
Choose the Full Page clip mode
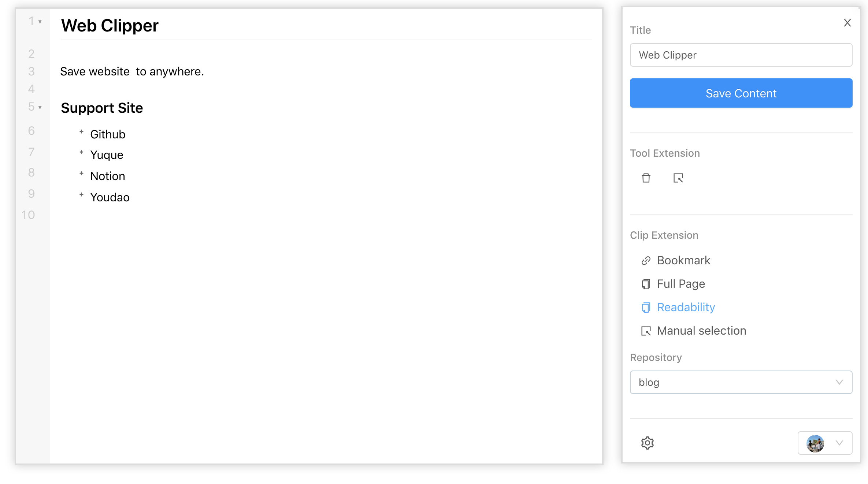coord(681,284)
